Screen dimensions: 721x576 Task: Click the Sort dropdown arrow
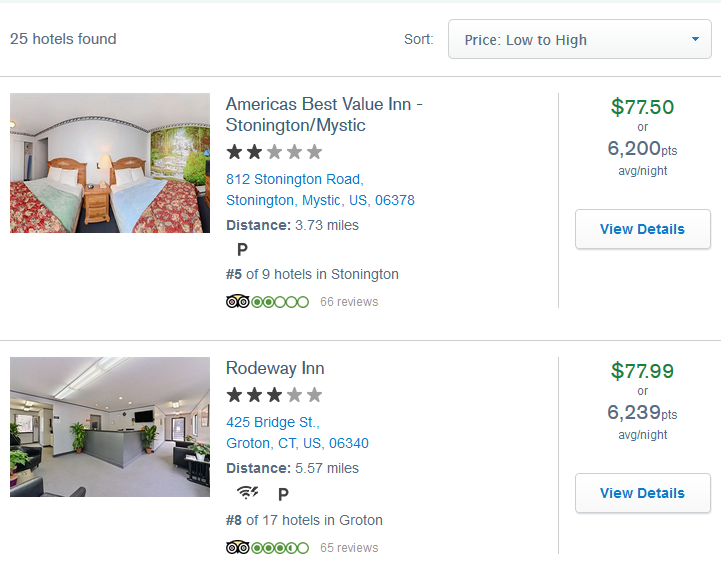[x=695, y=40]
